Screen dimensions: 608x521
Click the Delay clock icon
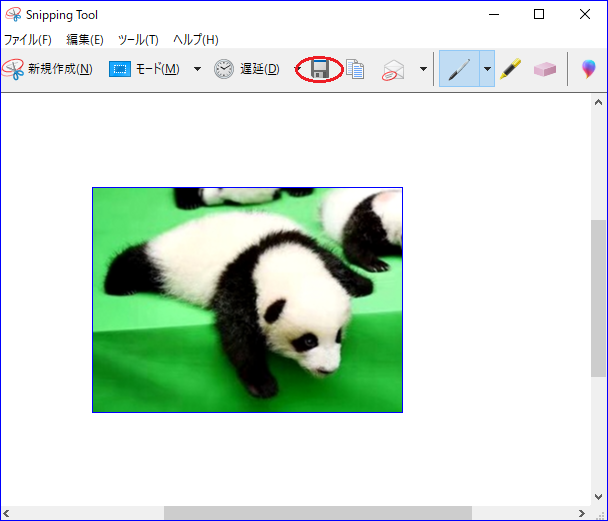[x=224, y=69]
